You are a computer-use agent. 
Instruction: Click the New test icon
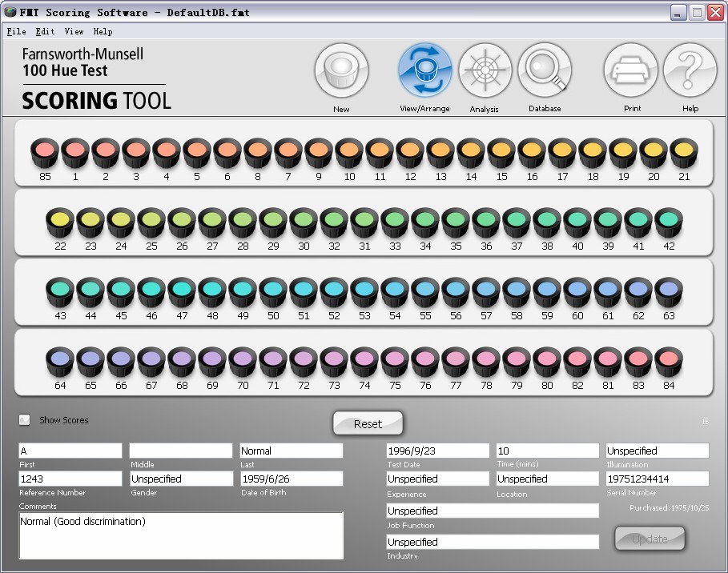pos(341,71)
